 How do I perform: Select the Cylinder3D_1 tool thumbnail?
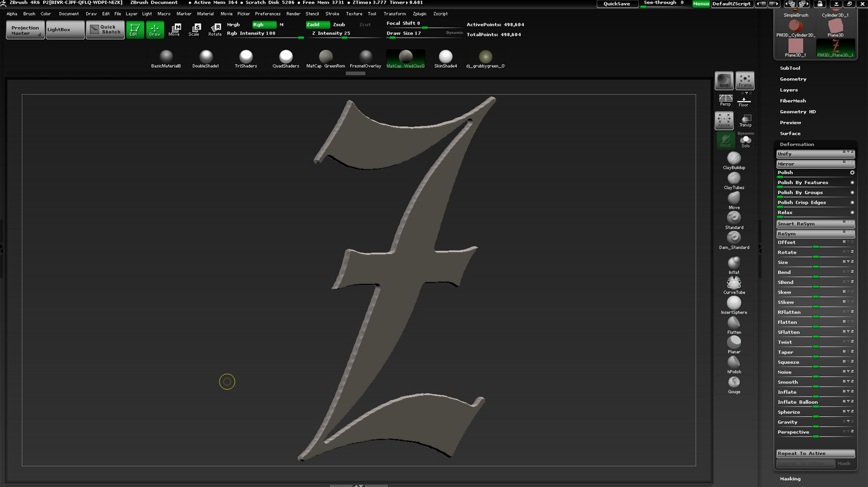tap(835, 10)
